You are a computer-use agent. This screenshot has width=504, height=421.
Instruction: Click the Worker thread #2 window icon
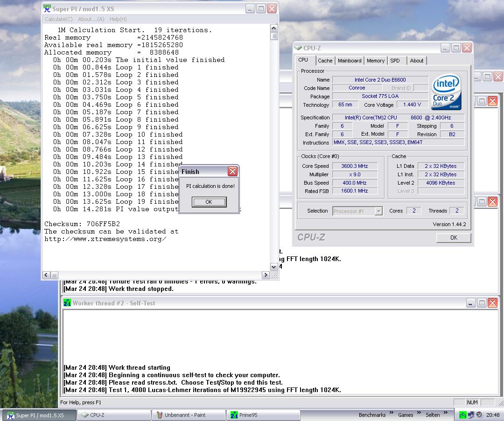tap(67, 303)
